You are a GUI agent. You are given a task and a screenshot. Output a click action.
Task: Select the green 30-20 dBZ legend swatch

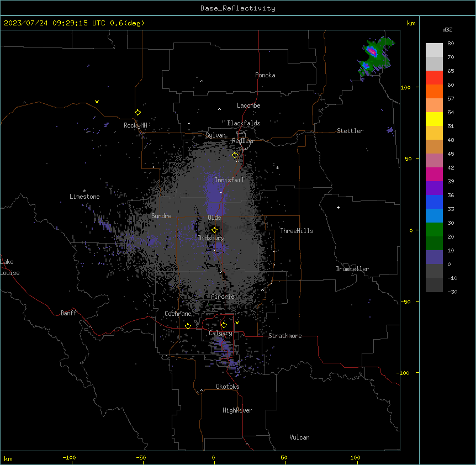click(x=434, y=230)
